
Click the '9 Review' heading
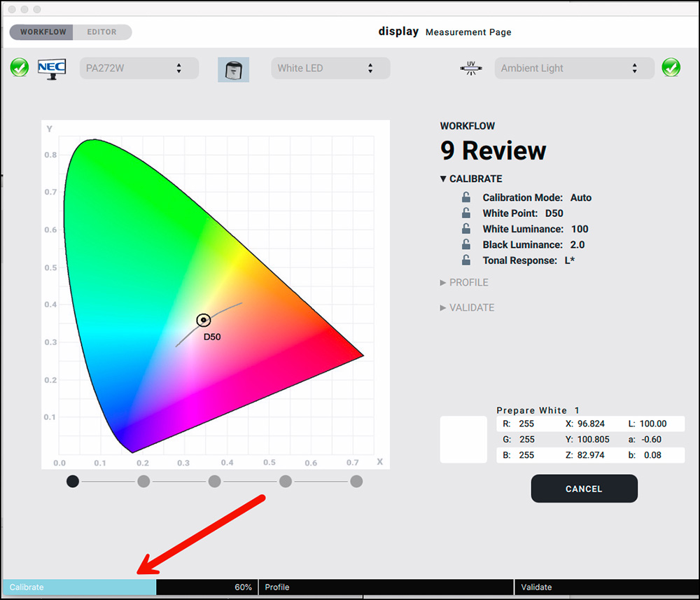(493, 151)
